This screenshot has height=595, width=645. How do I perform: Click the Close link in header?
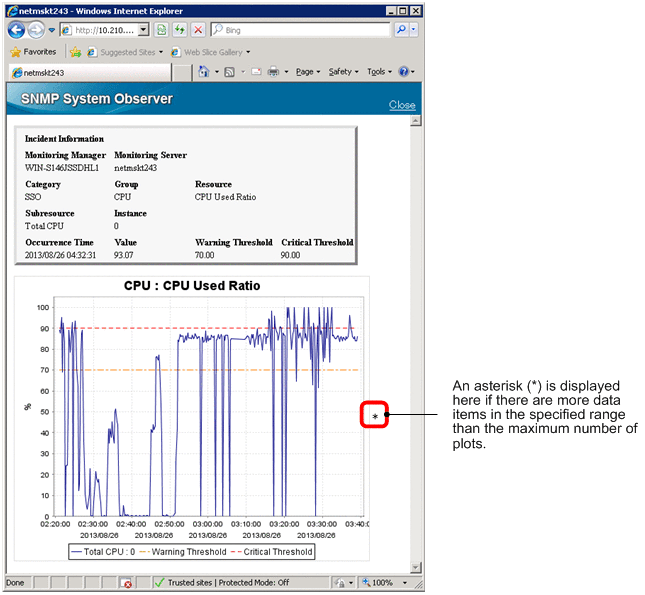(402, 105)
